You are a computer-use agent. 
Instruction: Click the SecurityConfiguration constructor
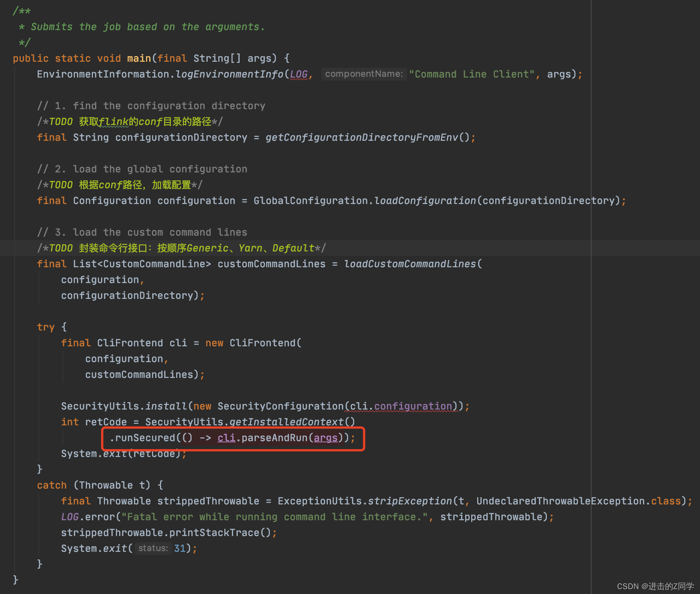281,406
